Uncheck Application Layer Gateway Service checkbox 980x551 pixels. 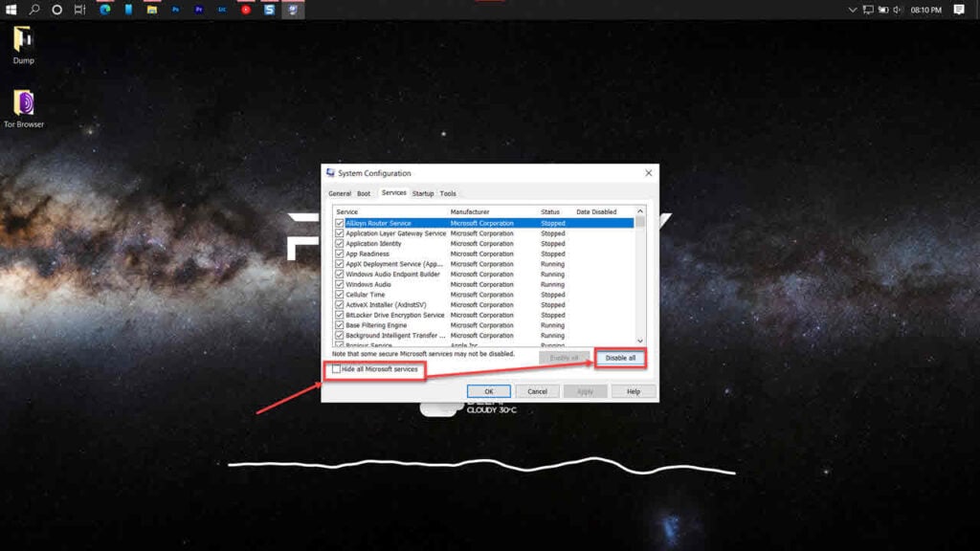340,233
